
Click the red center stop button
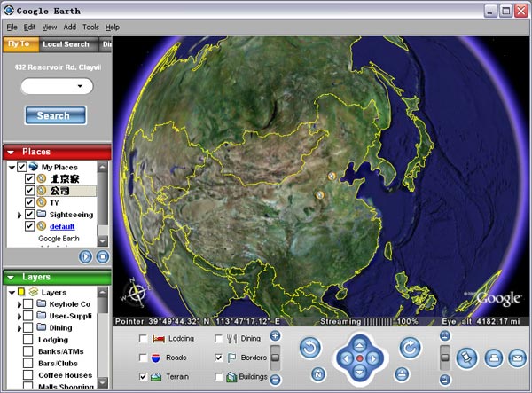[x=360, y=358]
